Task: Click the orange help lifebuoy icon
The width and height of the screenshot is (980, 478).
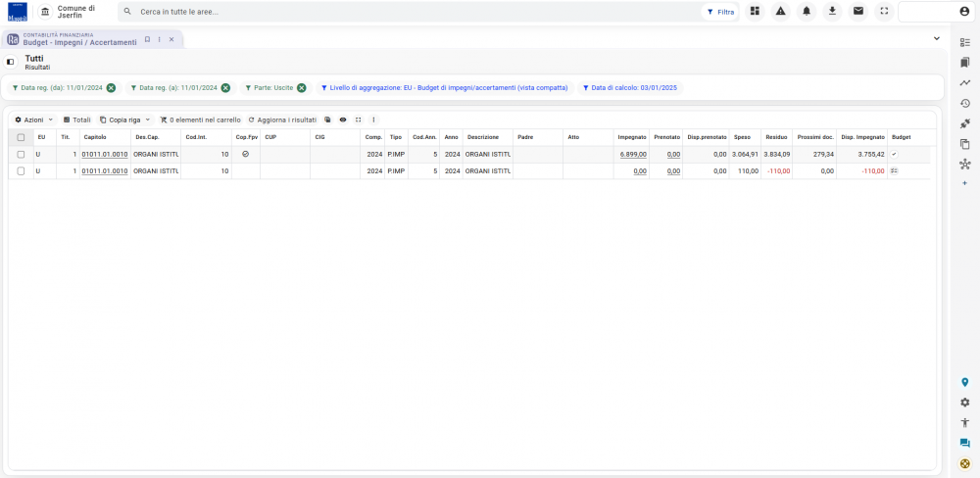Action: pyautogui.click(x=964, y=463)
